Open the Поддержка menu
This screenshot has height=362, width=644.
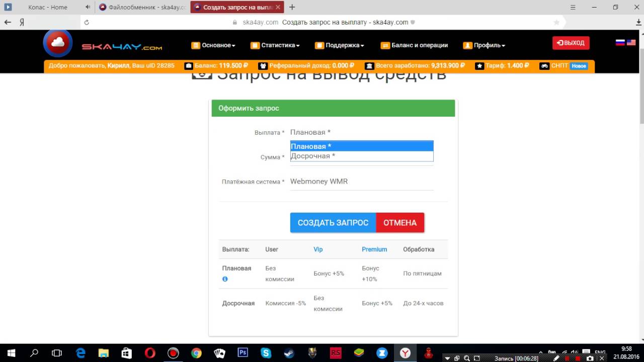click(x=340, y=45)
